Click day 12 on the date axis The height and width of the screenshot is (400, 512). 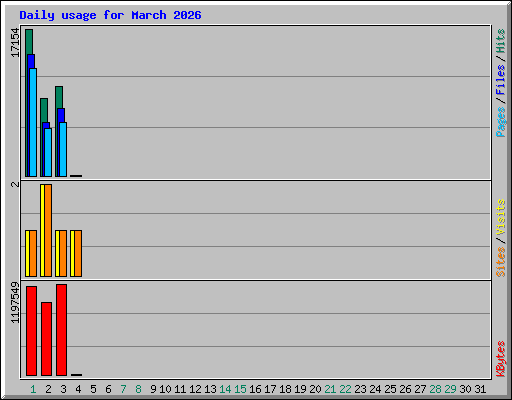click(x=195, y=389)
